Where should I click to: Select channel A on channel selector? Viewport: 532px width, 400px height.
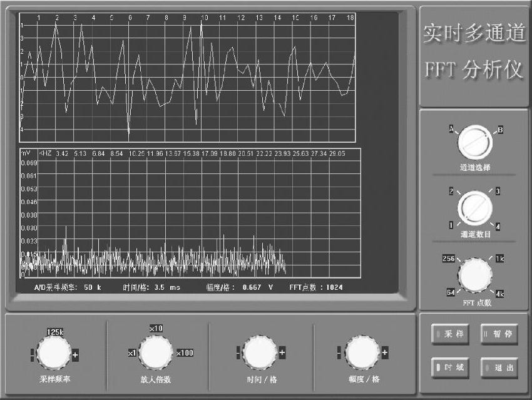[450, 128]
